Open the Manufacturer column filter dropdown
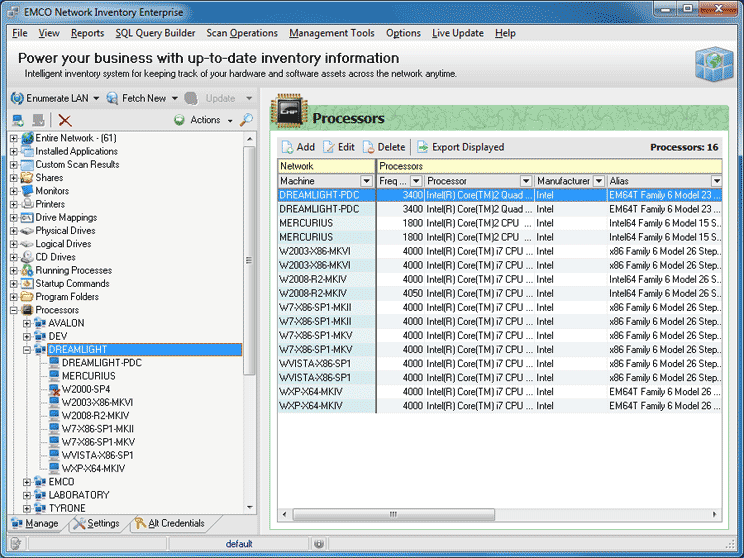The image size is (744, 558). 599,181
